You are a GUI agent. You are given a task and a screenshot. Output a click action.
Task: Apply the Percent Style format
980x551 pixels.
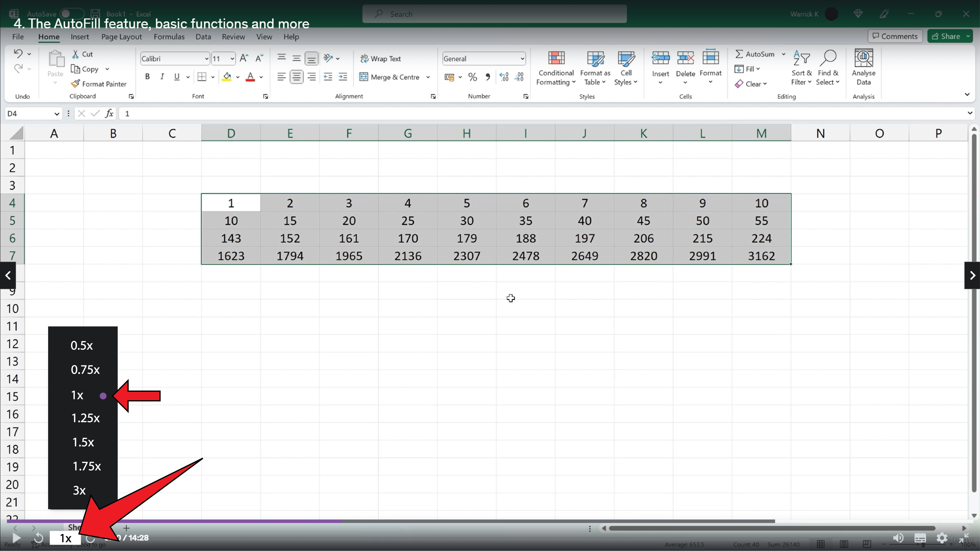(473, 77)
